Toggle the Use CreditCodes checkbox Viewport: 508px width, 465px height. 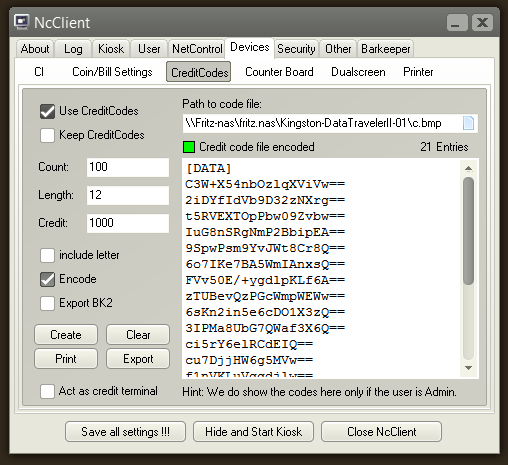pyautogui.click(x=47, y=111)
